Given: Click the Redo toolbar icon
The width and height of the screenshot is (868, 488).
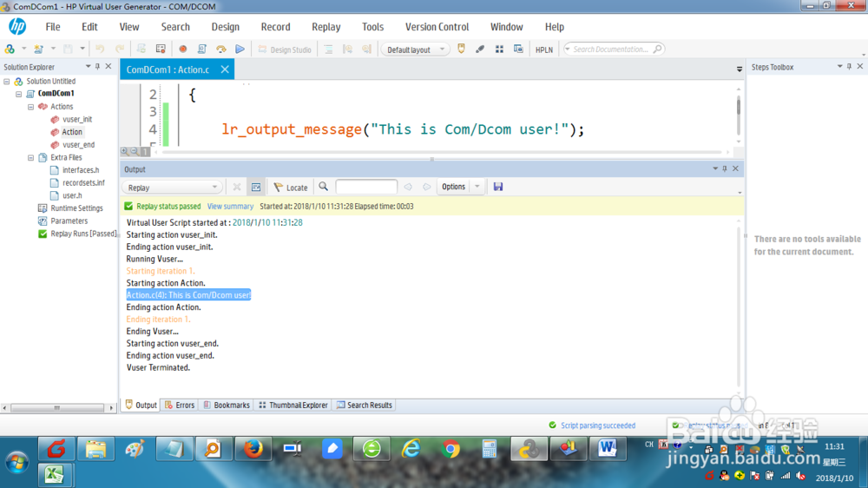Looking at the screenshot, I should tap(119, 49).
